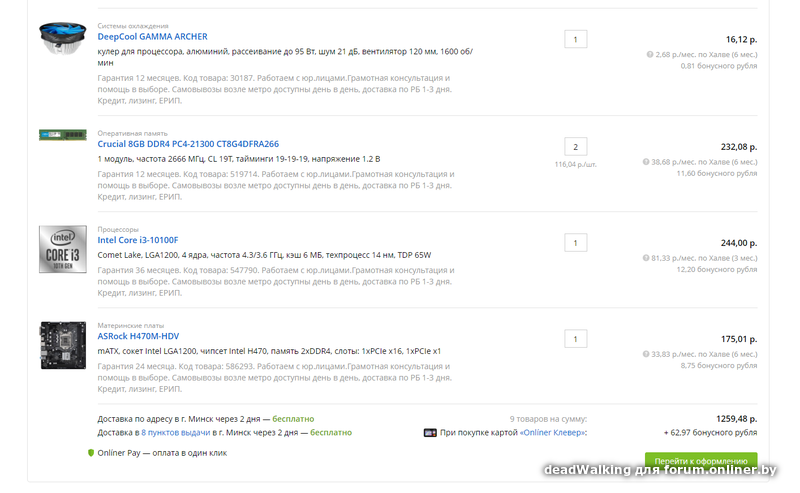The image size is (800, 493).
Task: Click the Оперативная память category label
Action: (132, 133)
